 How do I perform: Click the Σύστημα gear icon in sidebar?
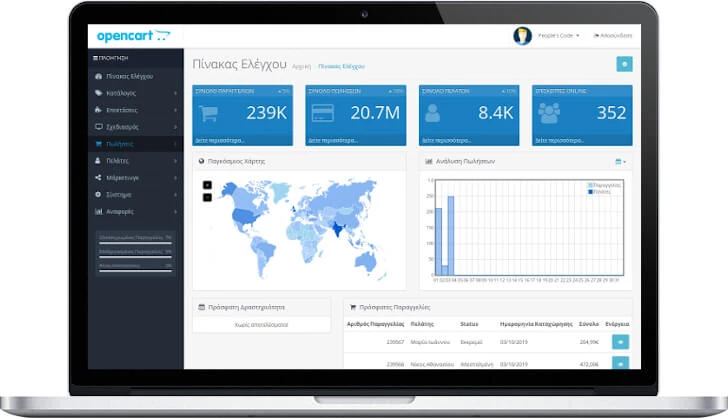point(97,194)
